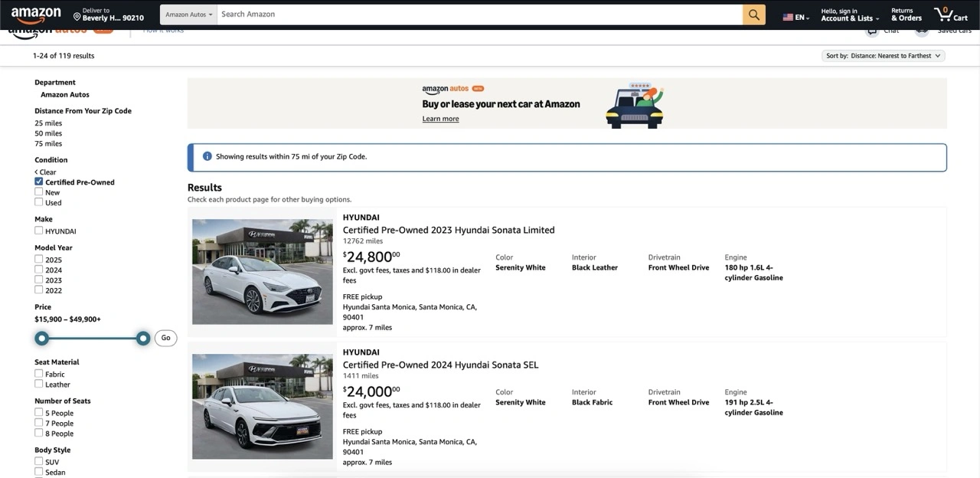Click Learn more in the banner
The height and width of the screenshot is (478, 980).
440,119
